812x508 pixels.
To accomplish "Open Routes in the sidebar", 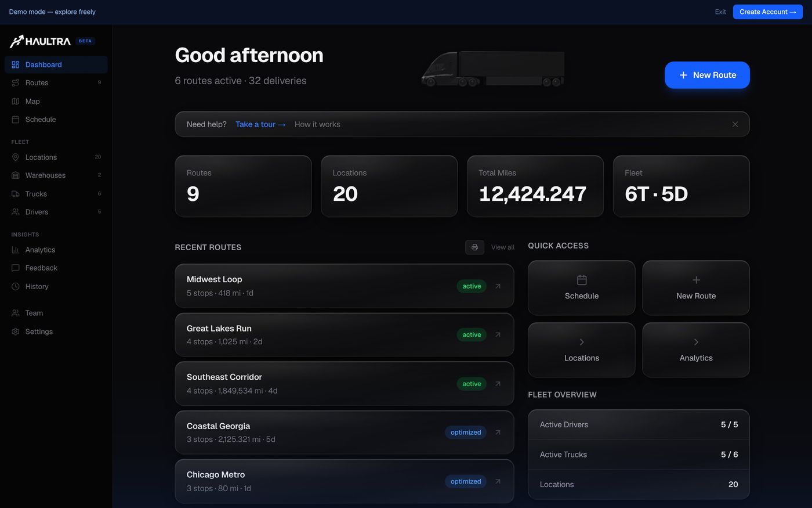I will pyautogui.click(x=56, y=82).
